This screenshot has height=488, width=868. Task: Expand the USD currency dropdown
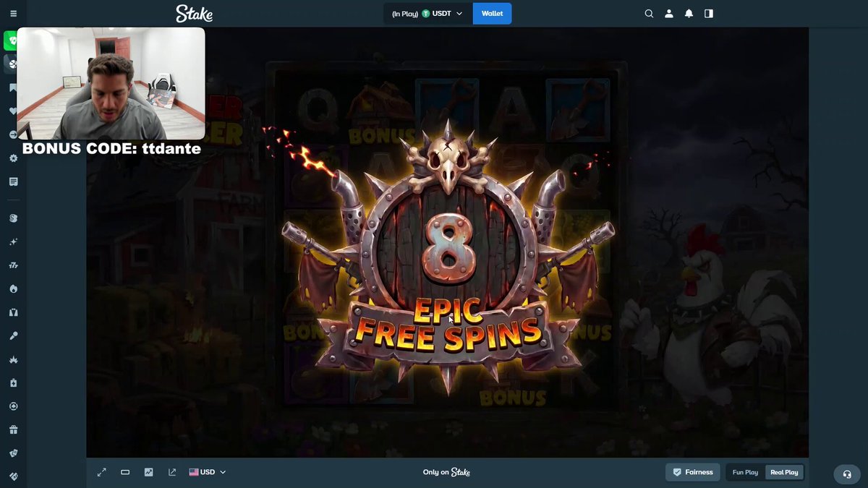pyautogui.click(x=208, y=472)
